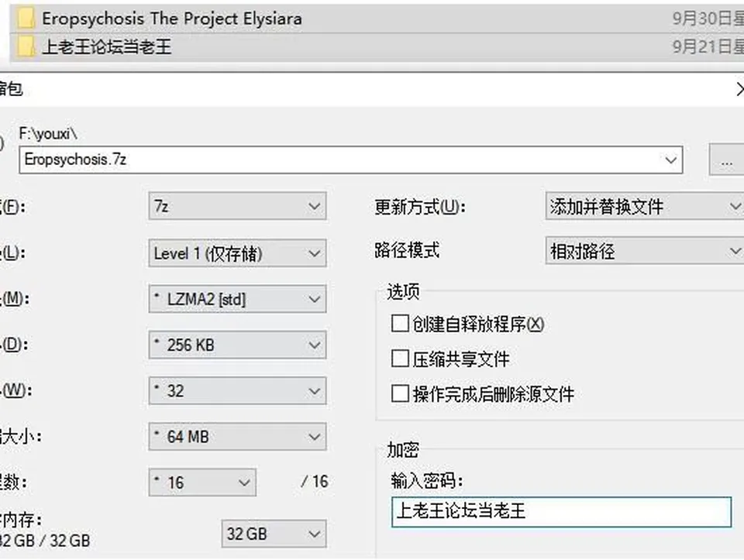Open the 32 GB memory usage dropdown
Image resolution: width=744 pixels, height=560 pixels.
274,534
